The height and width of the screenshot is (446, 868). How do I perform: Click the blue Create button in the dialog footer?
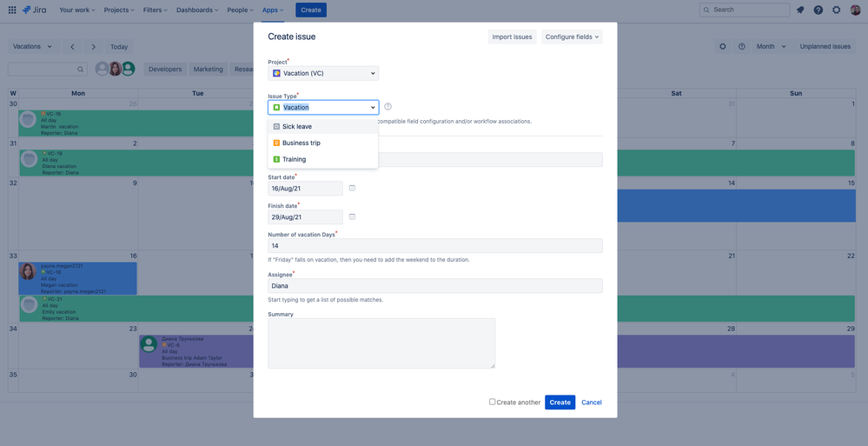coord(560,403)
